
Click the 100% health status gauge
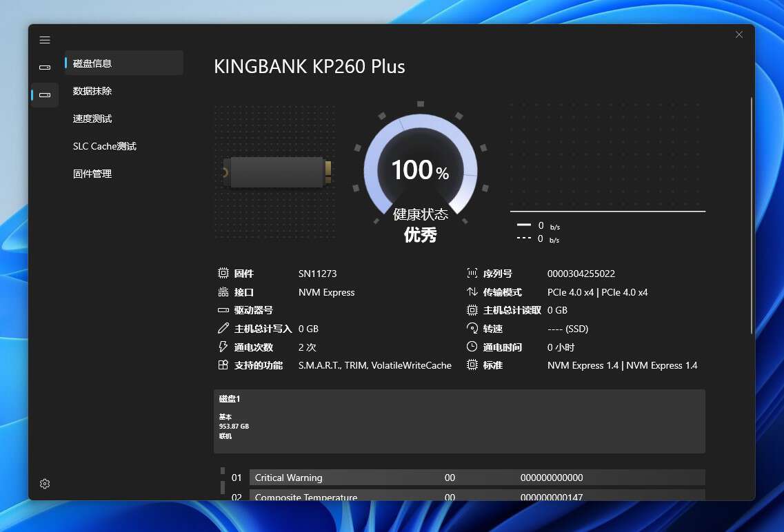point(420,169)
